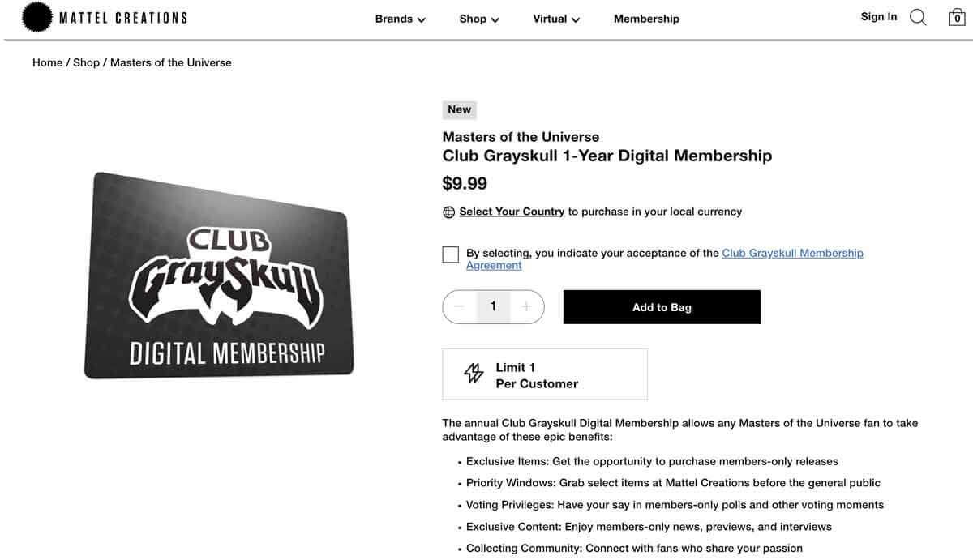Expand the Shop dropdown menu

(479, 19)
